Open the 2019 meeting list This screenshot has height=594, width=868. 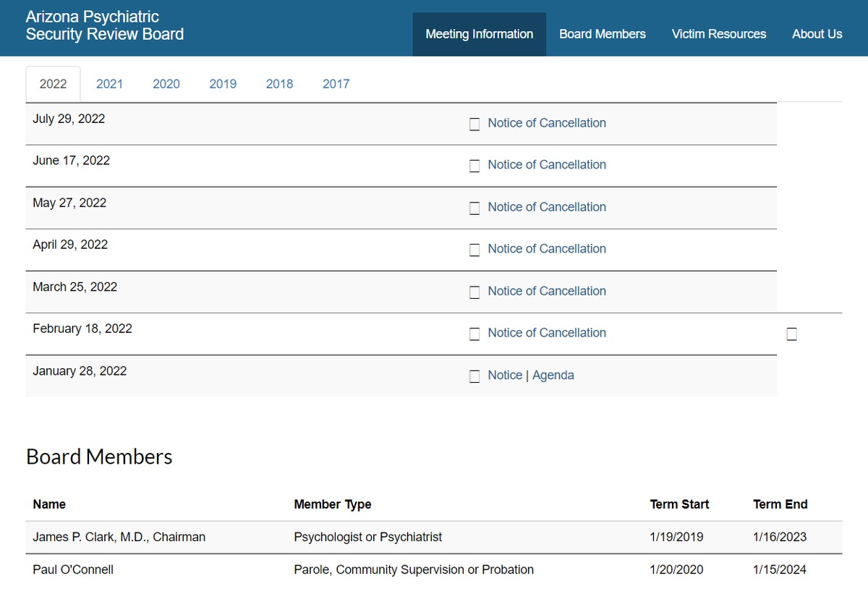click(223, 84)
